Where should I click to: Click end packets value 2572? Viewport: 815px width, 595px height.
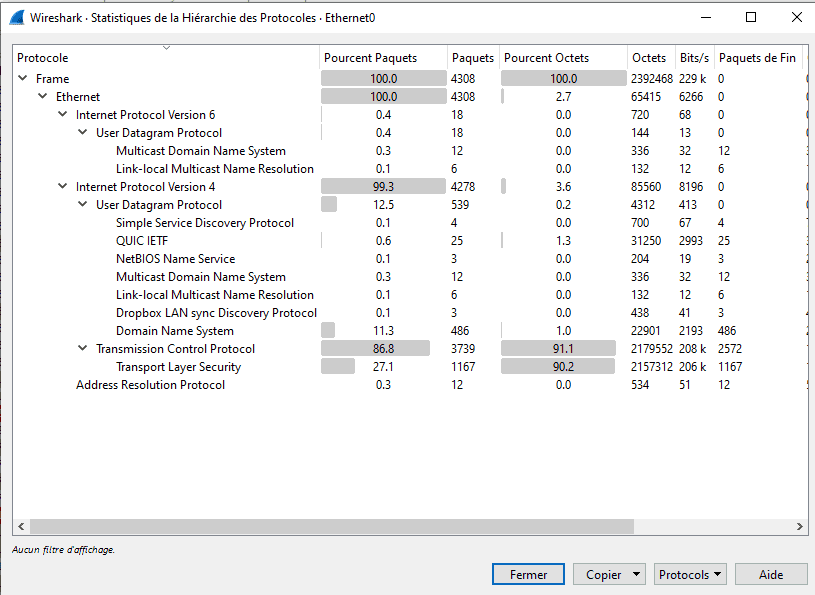click(x=730, y=349)
